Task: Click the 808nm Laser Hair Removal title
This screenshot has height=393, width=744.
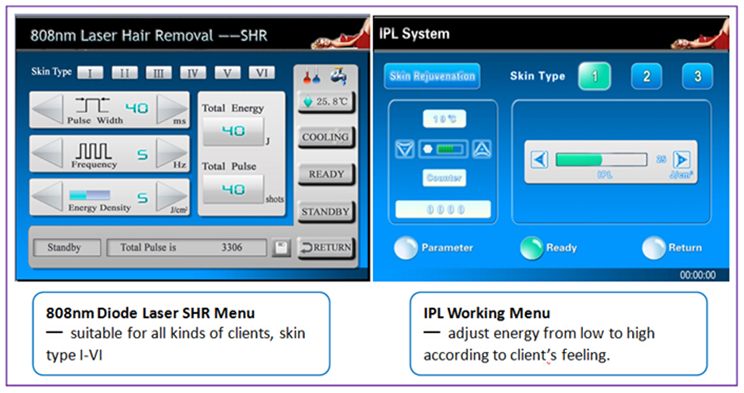Action: tap(149, 36)
